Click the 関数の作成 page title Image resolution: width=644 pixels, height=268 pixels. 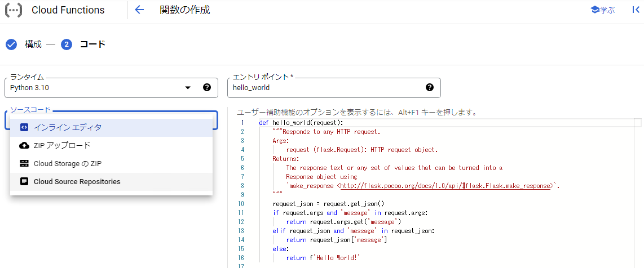[185, 10]
